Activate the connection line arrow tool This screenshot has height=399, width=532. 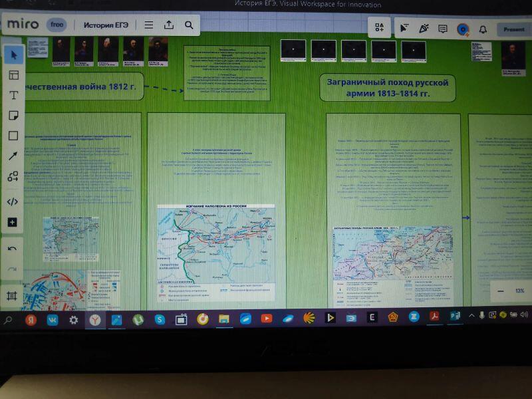point(13,156)
